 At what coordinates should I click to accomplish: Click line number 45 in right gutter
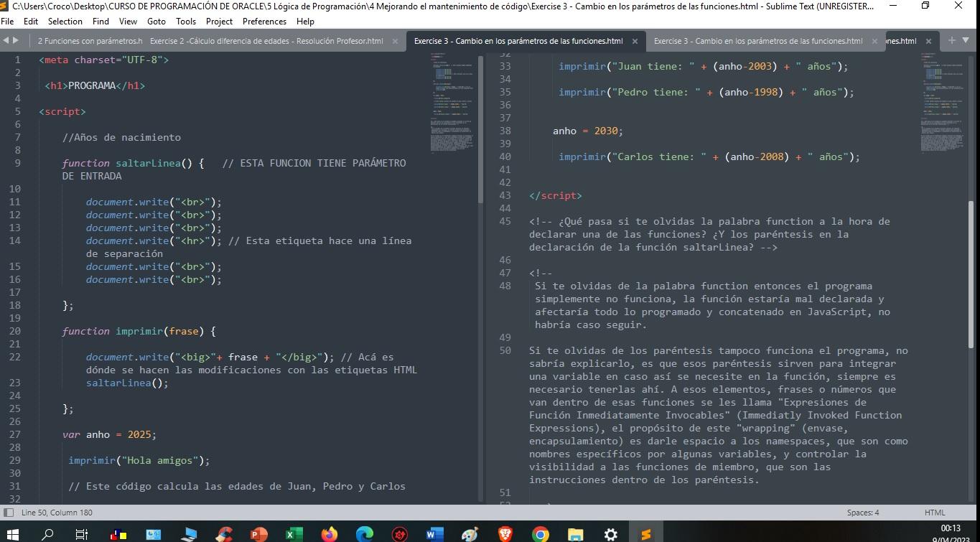(x=505, y=221)
